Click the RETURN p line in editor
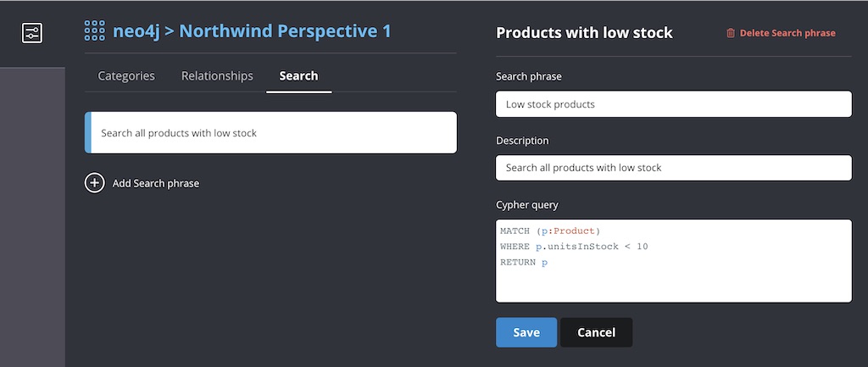This screenshot has width=868, height=367. click(x=524, y=263)
